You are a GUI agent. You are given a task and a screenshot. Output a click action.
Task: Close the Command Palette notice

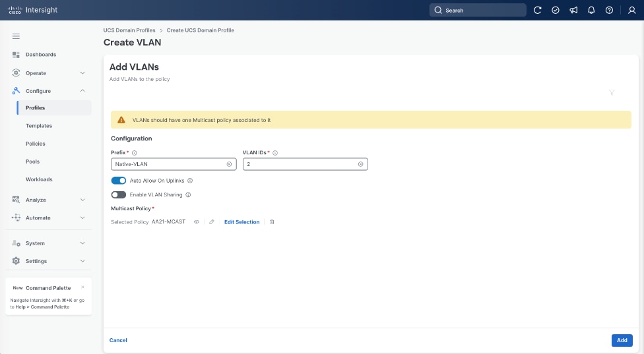click(x=82, y=287)
